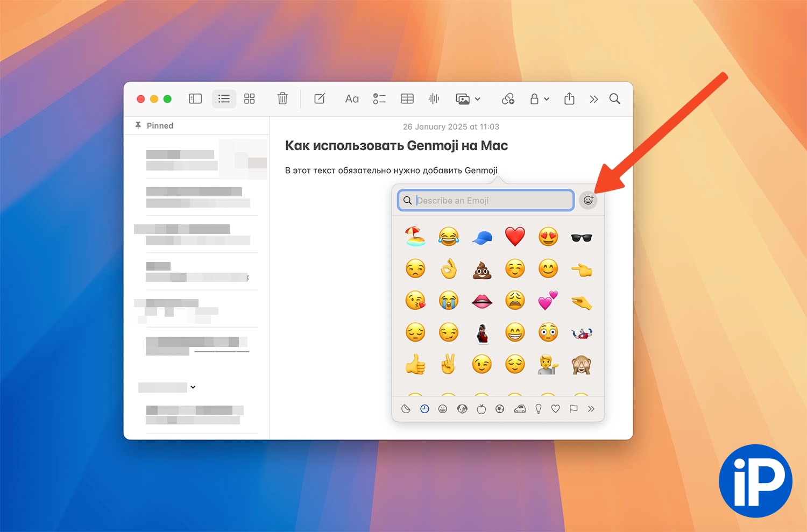Viewport: 807px width, 532px height.
Task: Insert the winking face emoji
Action: (x=482, y=364)
